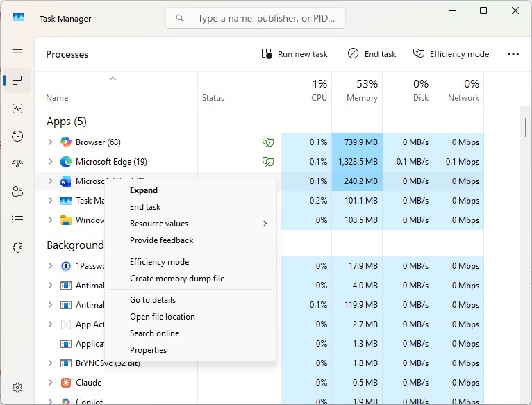This screenshot has width=532, height=405.
Task: Click the Apps (5) group heading
Action: point(67,122)
